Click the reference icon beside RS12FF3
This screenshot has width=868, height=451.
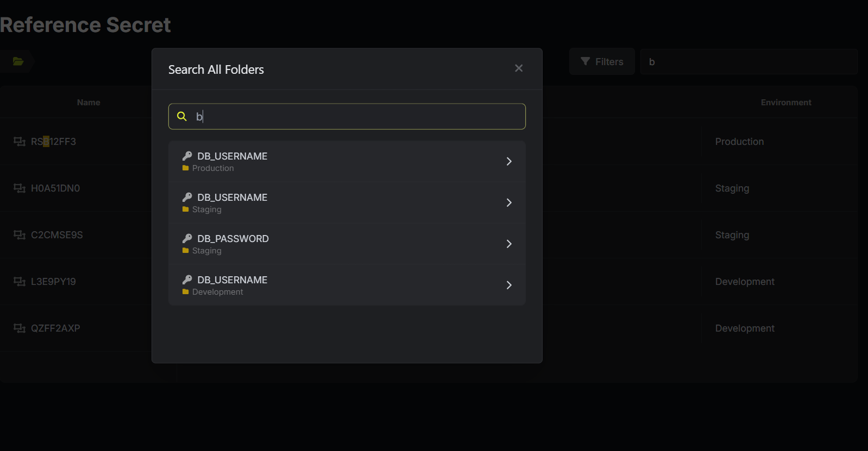click(20, 142)
